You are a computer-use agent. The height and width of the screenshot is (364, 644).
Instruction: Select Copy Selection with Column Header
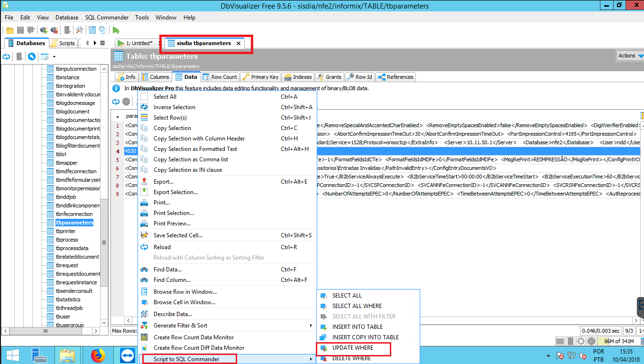[199, 139]
